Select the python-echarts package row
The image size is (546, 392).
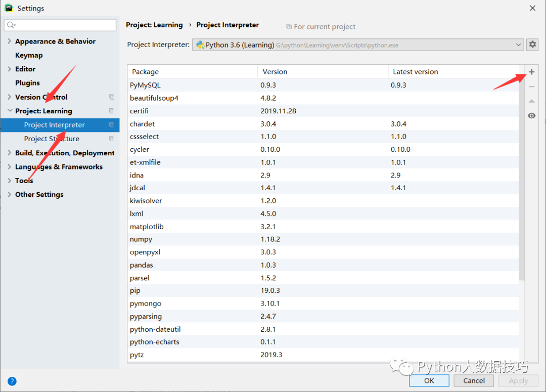click(x=323, y=342)
